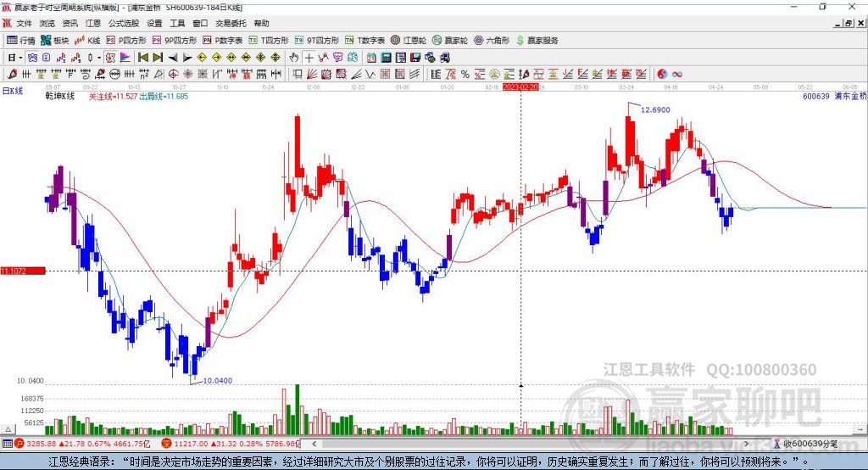Open the P四方形 tool
This screenshot has height=470, width=868.
126,41
